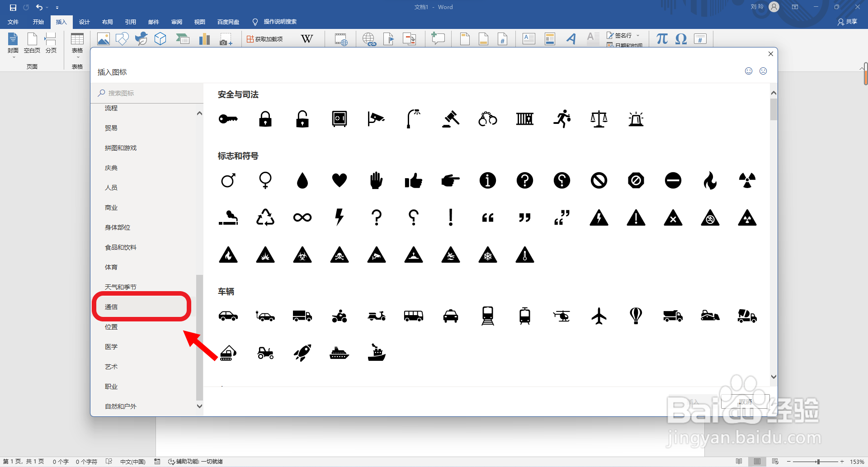
Task: Select the scales of justice icon
Action: point(599,119)
